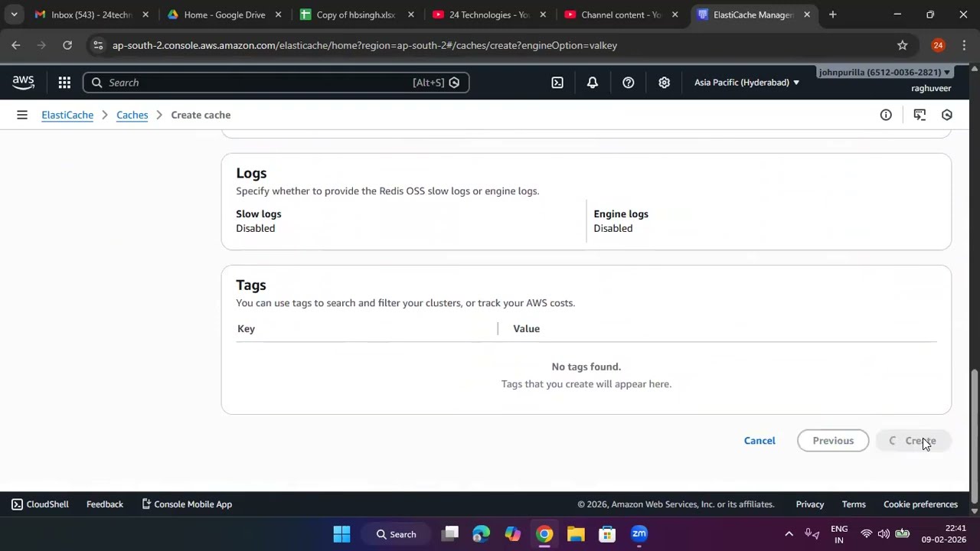Open the Terms footer link
This screenshot has width=980, height=551.
point(854,504)
